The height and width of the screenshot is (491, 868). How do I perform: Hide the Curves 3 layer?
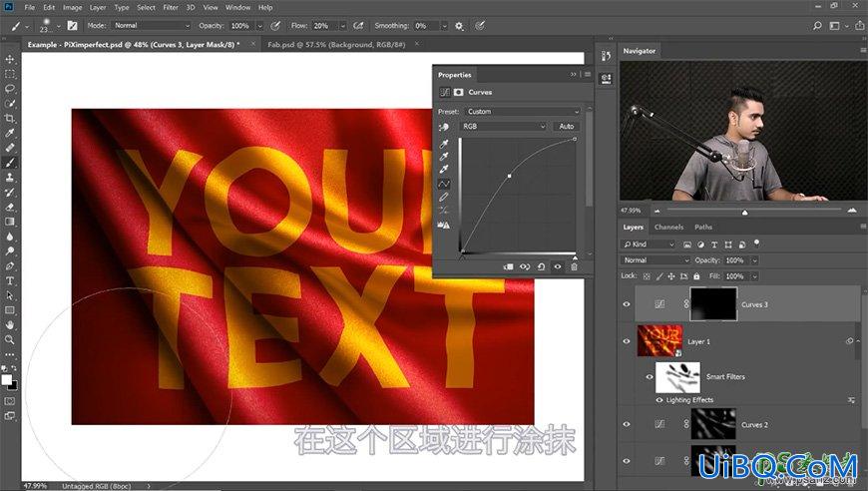point(627,304)
